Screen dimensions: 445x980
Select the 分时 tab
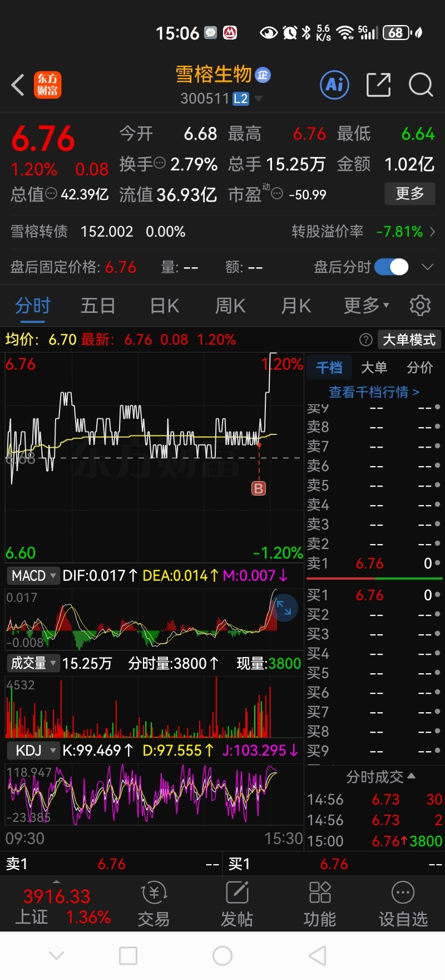33,306
